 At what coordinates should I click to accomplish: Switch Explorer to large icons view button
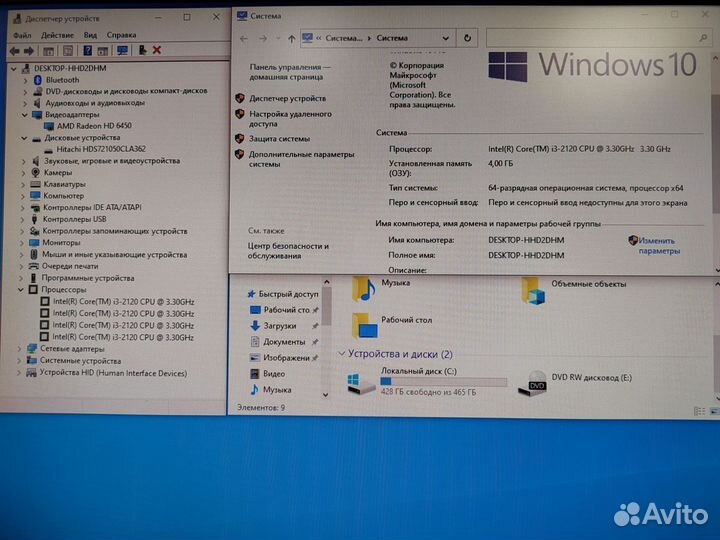714,411
